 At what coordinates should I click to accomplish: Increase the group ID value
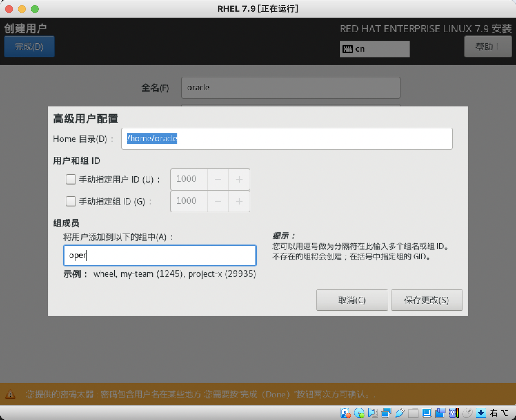[239, 201]
